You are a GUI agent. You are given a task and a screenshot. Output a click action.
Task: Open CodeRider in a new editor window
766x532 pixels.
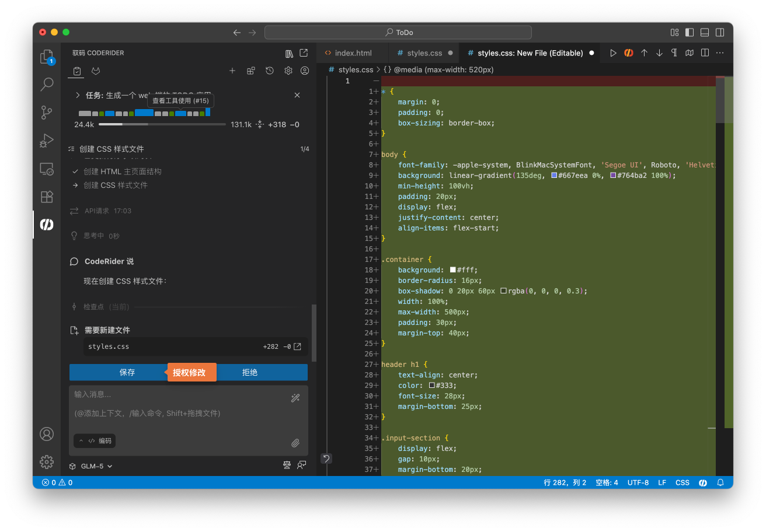point(304,53)
